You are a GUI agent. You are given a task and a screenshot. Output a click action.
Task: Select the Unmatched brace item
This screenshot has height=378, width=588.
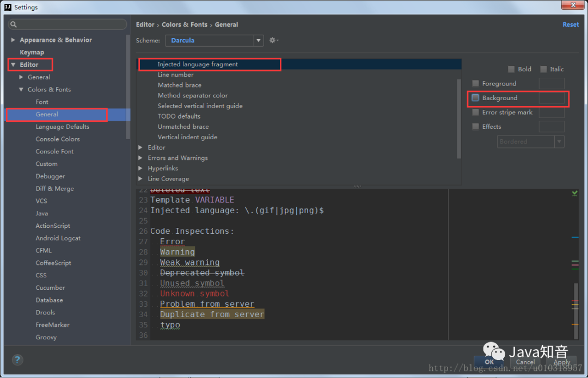click(x=183, y=127)
